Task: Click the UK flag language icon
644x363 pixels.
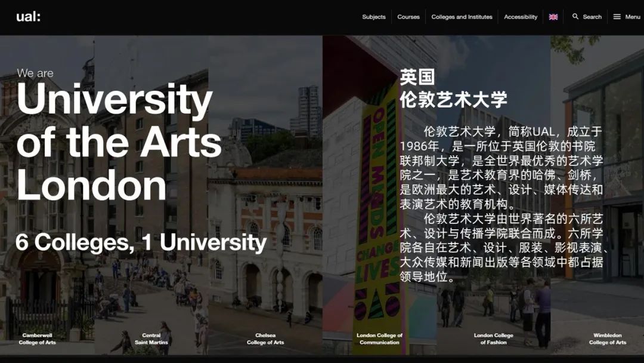Action: [553, 17]
